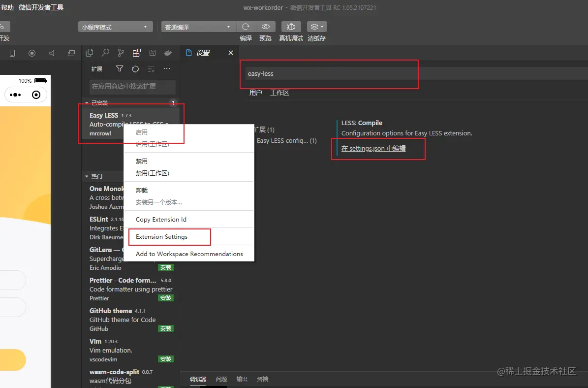Open the 小程序模式 mode dropdown

(x=116, y=27)
